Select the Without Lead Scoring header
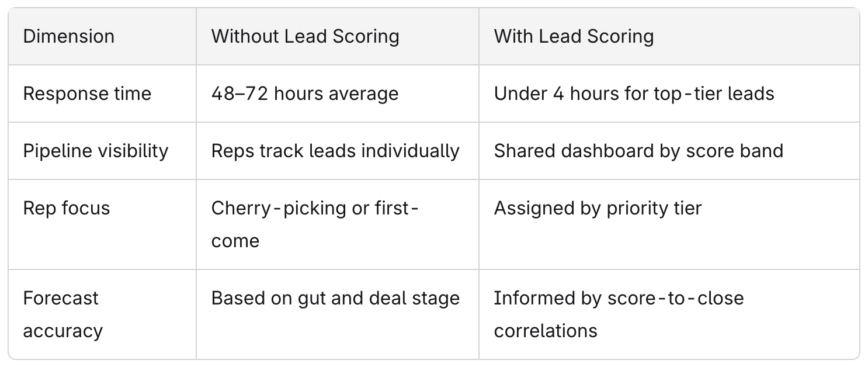The width and height of the screenshot is (868, 367). [x=305, y=36]
